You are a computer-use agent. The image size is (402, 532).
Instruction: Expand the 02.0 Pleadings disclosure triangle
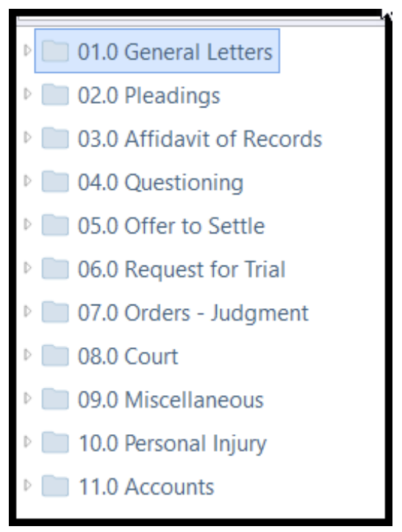(27, 94)
